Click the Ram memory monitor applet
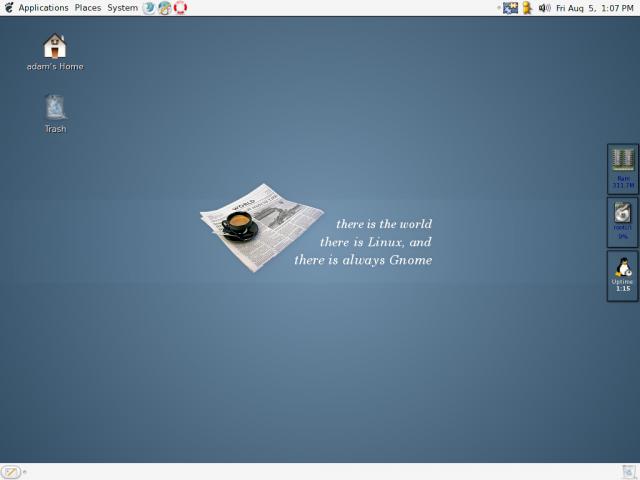640x480 pixels. point(622,169)
